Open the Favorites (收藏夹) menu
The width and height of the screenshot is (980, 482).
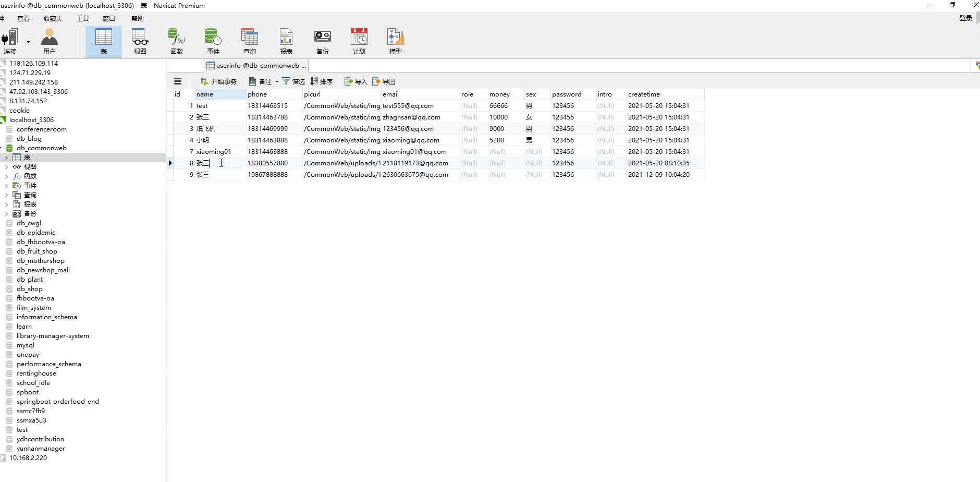click(53, 18)
